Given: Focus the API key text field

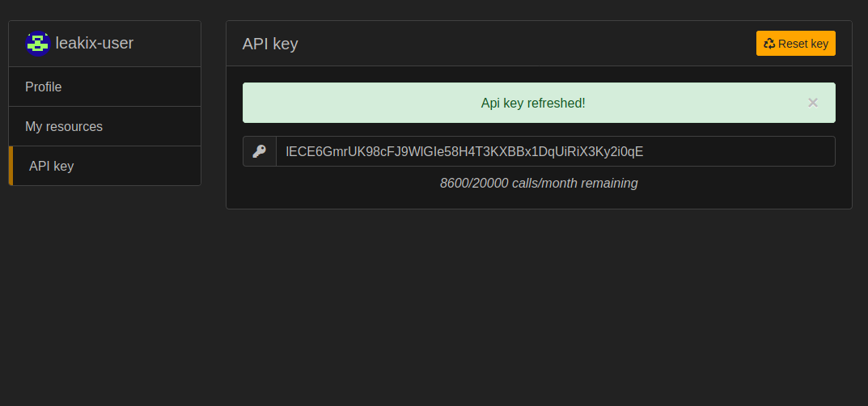Looking at the screenshot, I should (555, 151).
